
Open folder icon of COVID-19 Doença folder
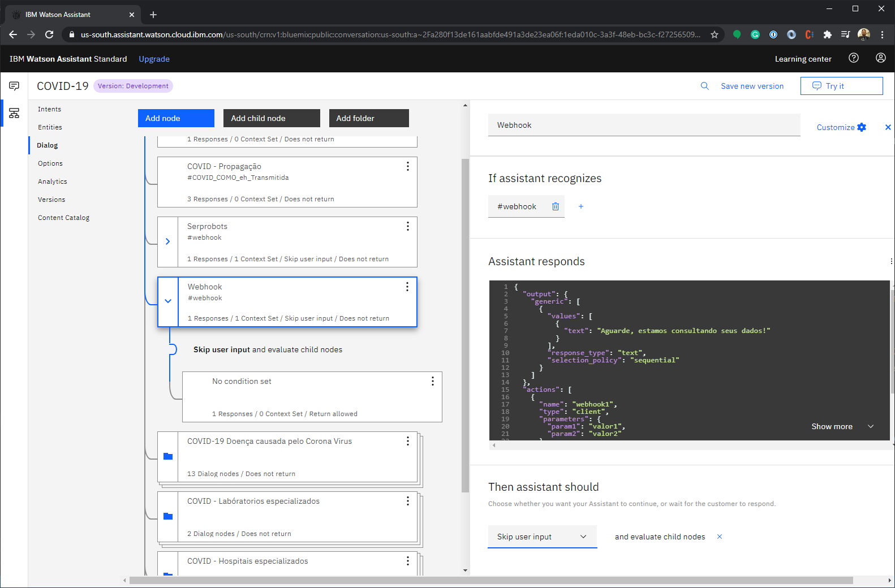point(168,456)
